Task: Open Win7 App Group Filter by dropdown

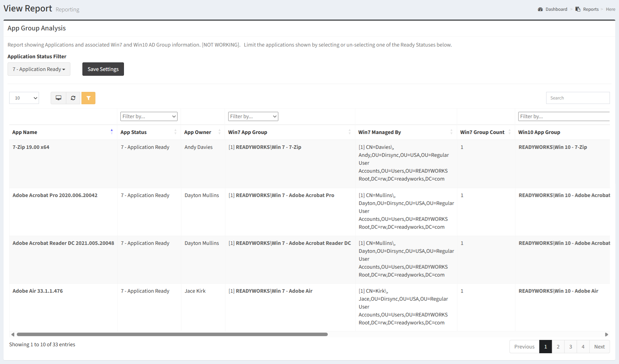Action: [253, 116]
